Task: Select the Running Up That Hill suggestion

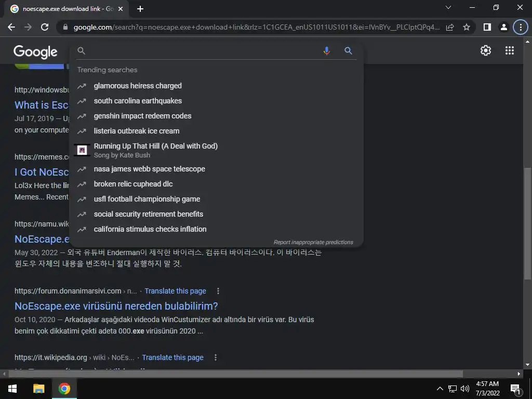Action: click(216, 150)
